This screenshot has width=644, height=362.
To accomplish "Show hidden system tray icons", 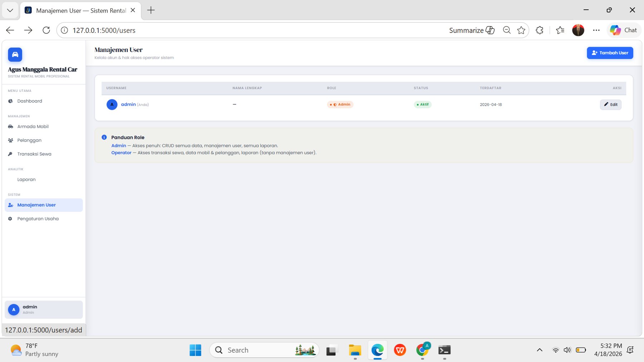I will click(x=540, y=350).
